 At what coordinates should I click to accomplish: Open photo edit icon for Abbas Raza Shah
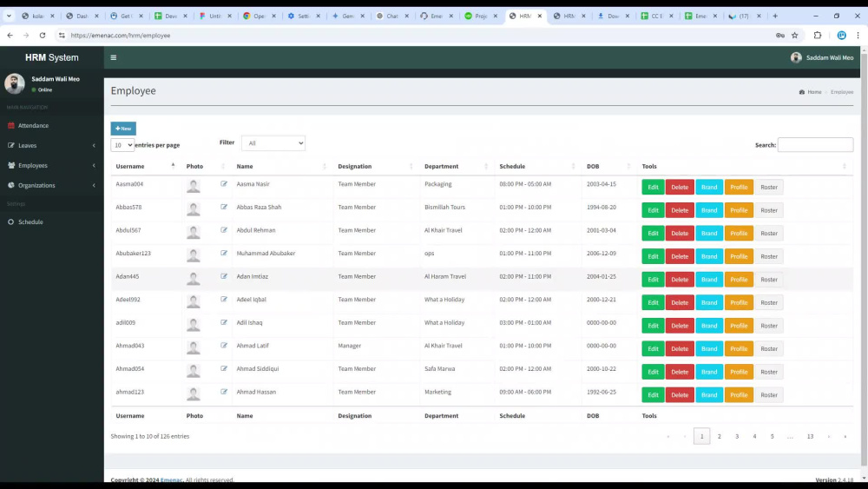(224, 207)
